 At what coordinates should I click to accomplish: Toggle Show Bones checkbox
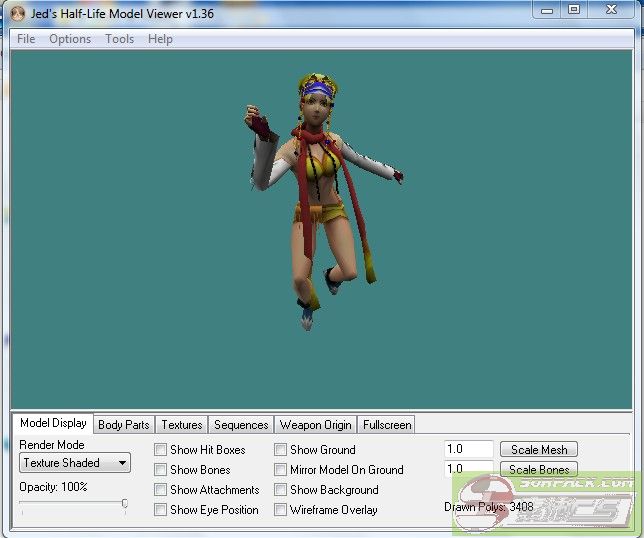pyautogui.click(x=161, y=470)
